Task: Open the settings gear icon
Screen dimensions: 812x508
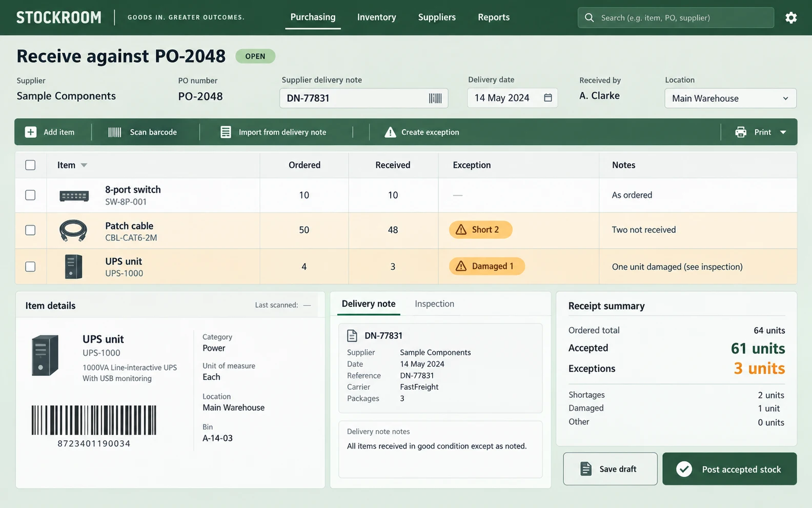Action: tap(791, 17)
